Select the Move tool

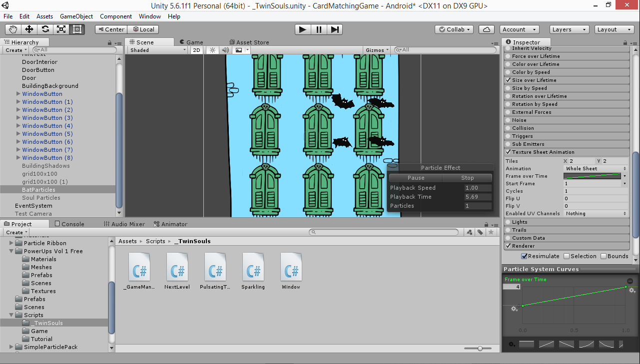point(29,29)
